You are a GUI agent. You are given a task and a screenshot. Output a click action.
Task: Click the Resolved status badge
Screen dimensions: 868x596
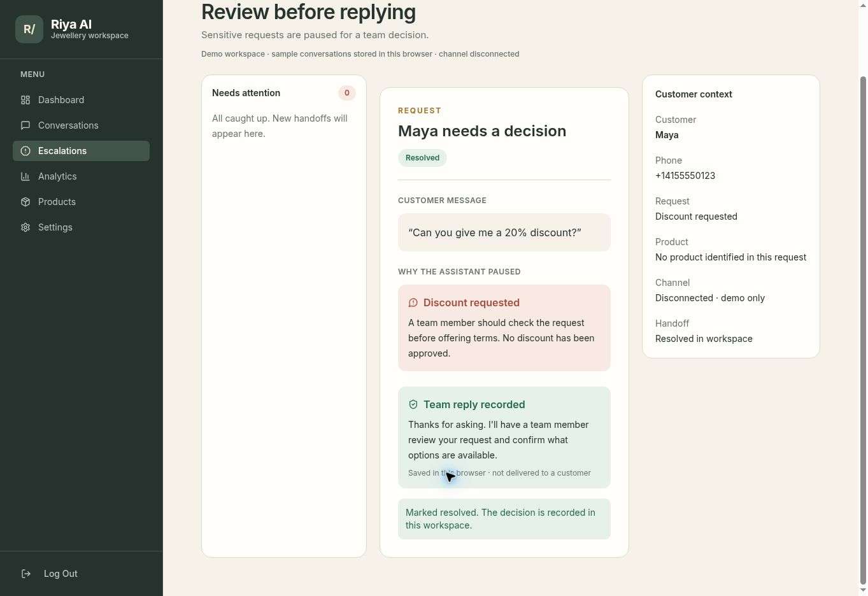422,158
